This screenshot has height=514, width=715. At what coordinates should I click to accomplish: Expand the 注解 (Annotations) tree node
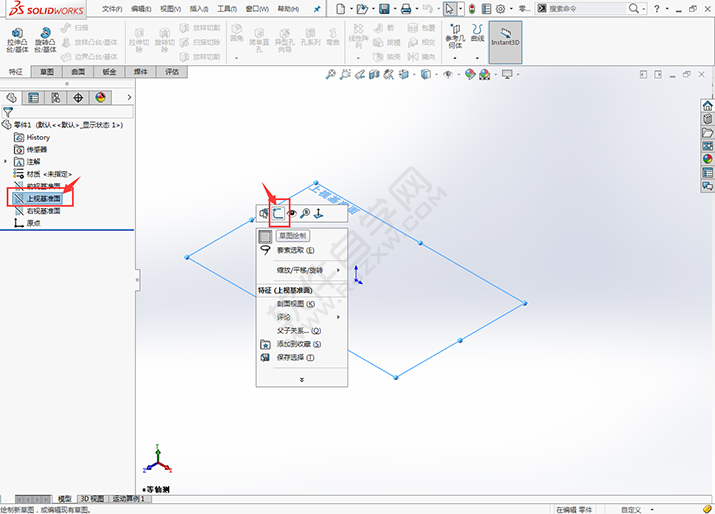6,161
